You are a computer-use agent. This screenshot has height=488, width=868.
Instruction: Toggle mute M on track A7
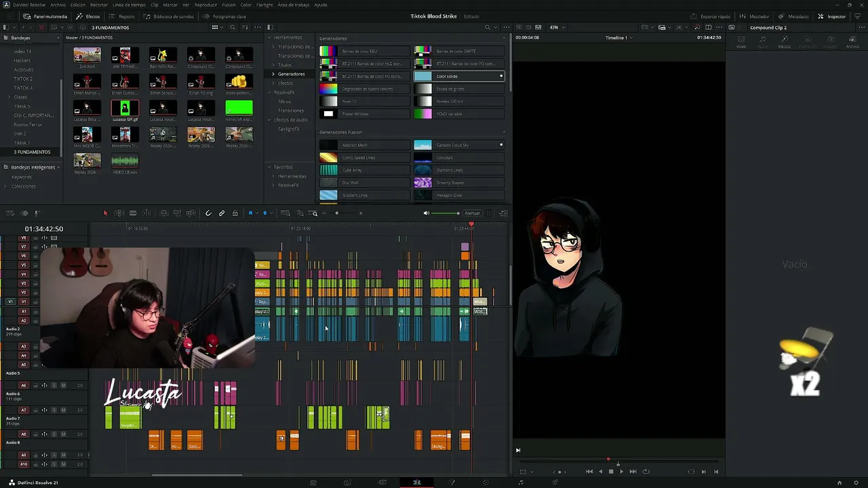tap(63, 410)
